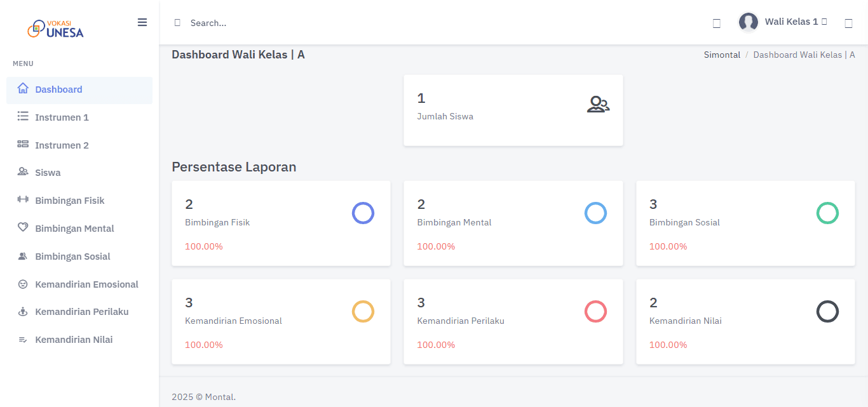Click the number 1 on Jumlah Siswa card
This screenshot has height=407, width=868.
(421, 98)
